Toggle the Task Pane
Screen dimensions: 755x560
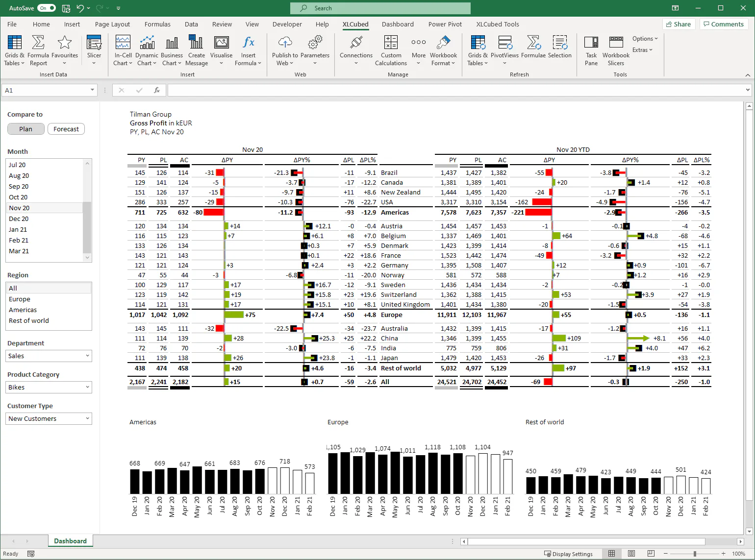[591, 50]
